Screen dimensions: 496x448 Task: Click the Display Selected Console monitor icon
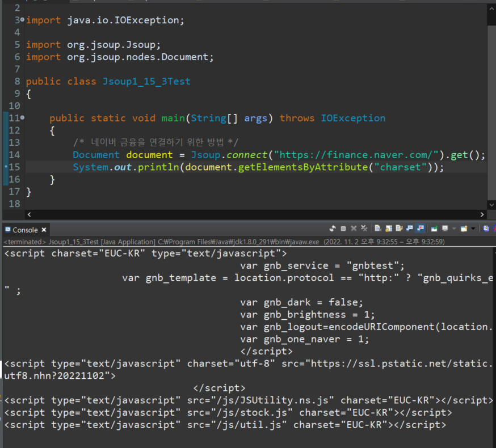(445, 229)
